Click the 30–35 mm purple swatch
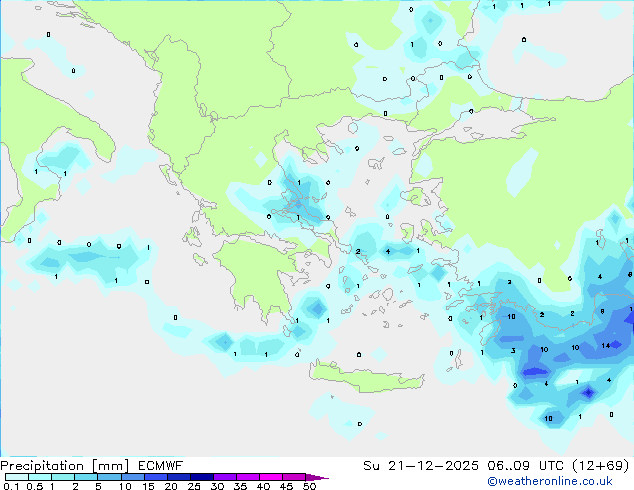 click(x=224, y=477)
